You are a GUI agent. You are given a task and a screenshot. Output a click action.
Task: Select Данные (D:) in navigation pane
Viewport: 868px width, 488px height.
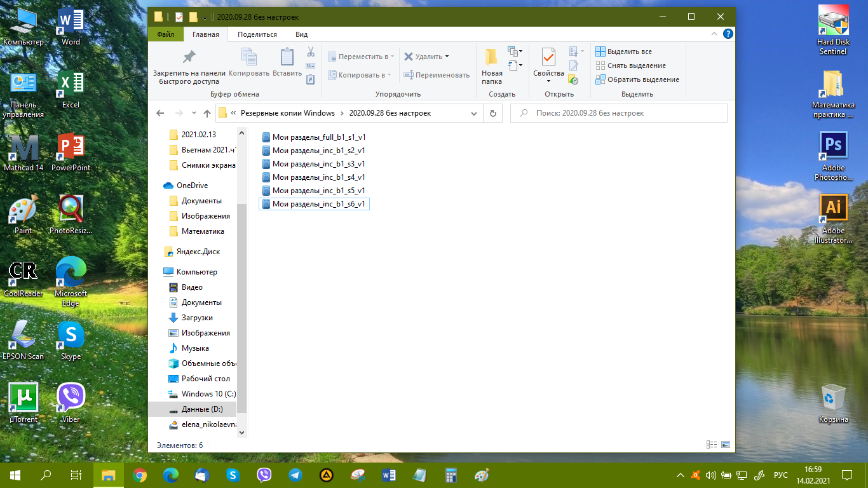pos(193,409)
